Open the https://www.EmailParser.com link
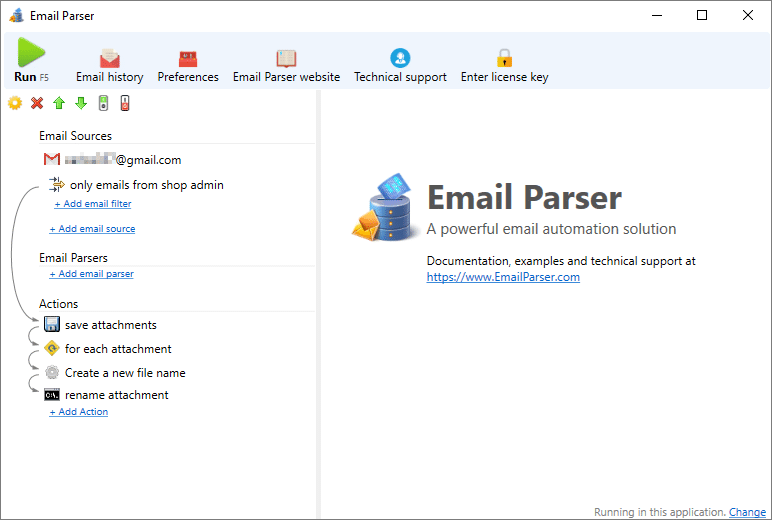This screenshot has height=520, width=772. (503, 277)
